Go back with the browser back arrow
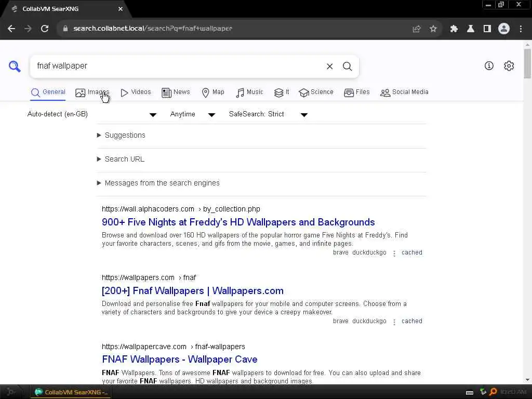 click(11, 29)
